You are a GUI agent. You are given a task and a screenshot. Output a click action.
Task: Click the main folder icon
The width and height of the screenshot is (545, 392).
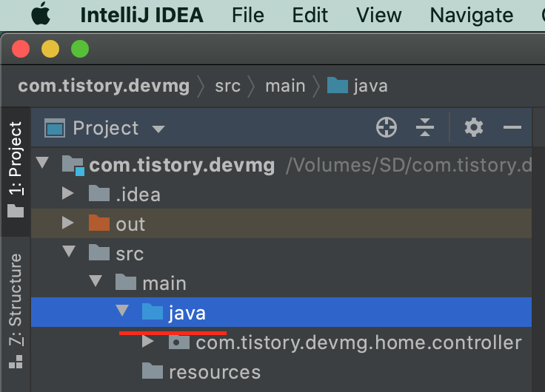(x=126, y=282)
